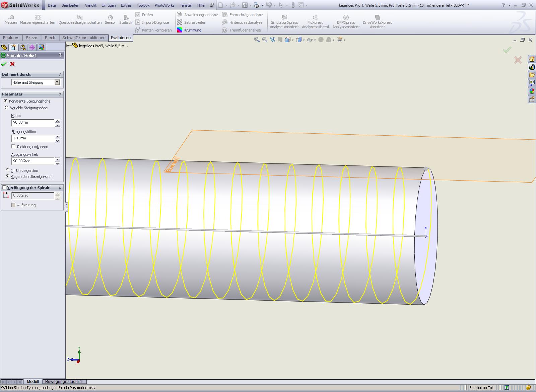Enable Verjüngung der Spirale checkbox
The height and width of the screenshot is (392, 536).
pos(4,188)
